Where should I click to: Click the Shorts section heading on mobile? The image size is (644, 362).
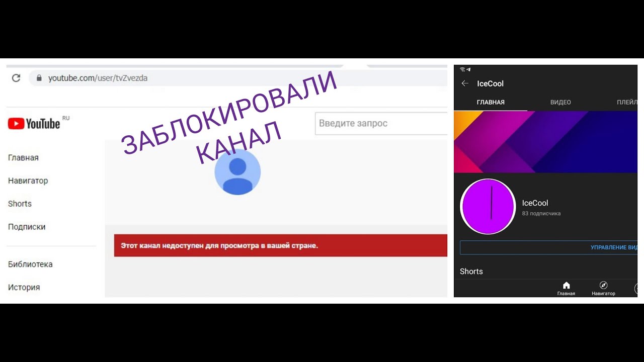471,271
